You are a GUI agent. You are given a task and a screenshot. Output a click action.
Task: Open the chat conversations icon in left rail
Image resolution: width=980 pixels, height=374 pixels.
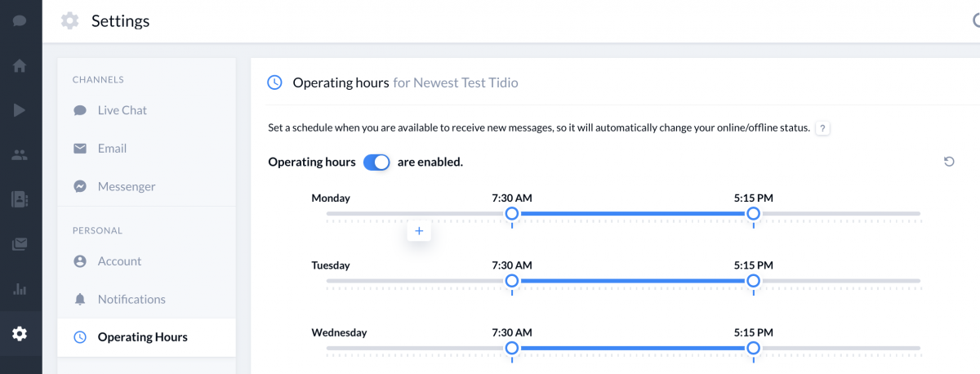coord(20,20)
